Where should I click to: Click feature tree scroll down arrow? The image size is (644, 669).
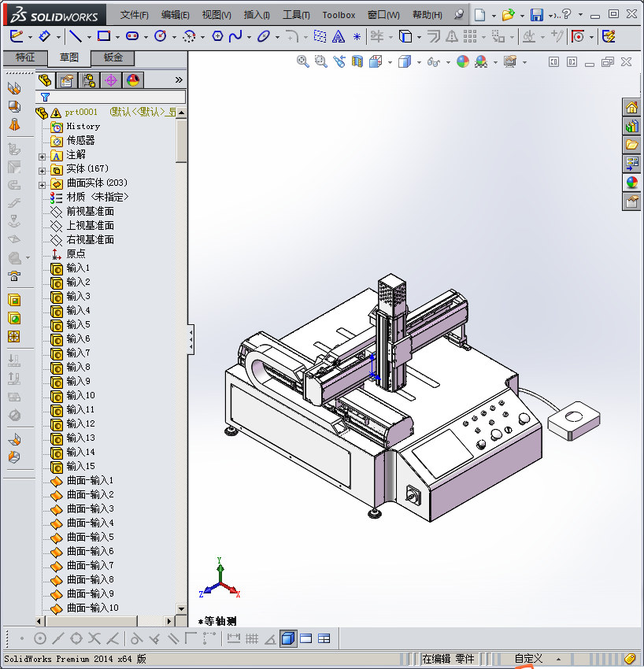[181, 609]
